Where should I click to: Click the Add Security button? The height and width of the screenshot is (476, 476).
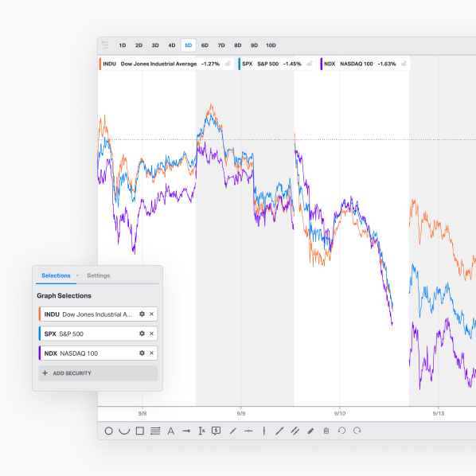(98, 373)
